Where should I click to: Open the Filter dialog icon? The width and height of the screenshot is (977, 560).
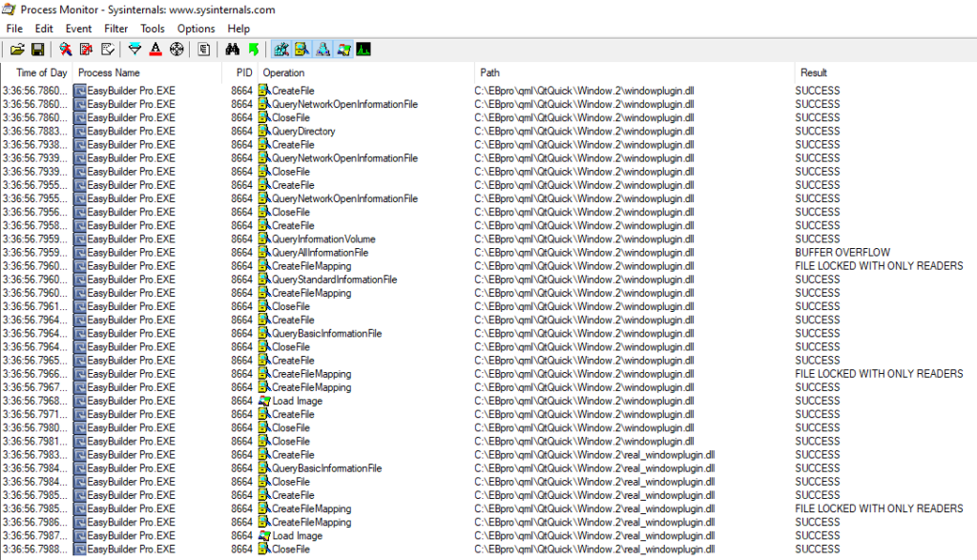coord(135,49)
